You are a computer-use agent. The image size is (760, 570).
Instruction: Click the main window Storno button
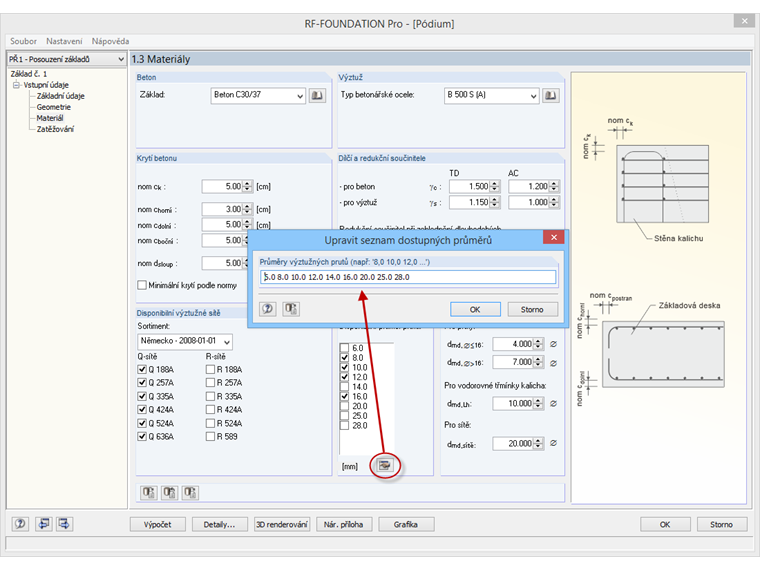click(722, 524)
